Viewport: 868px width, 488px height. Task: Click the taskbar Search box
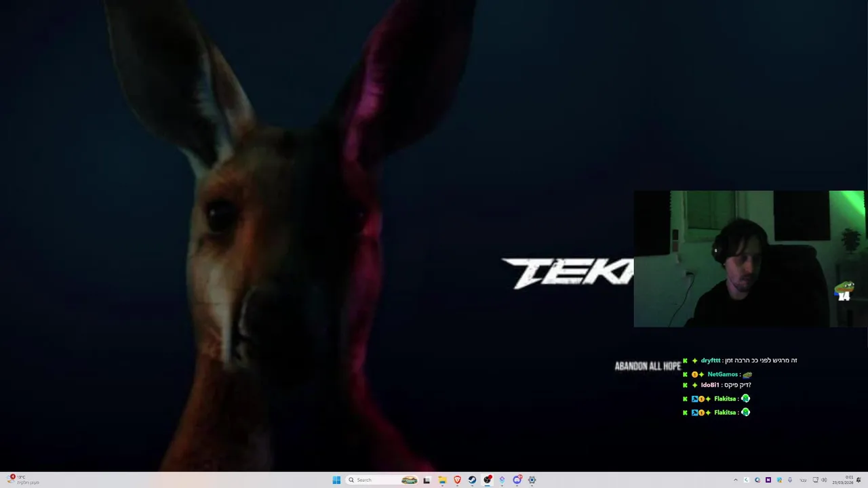382,480
